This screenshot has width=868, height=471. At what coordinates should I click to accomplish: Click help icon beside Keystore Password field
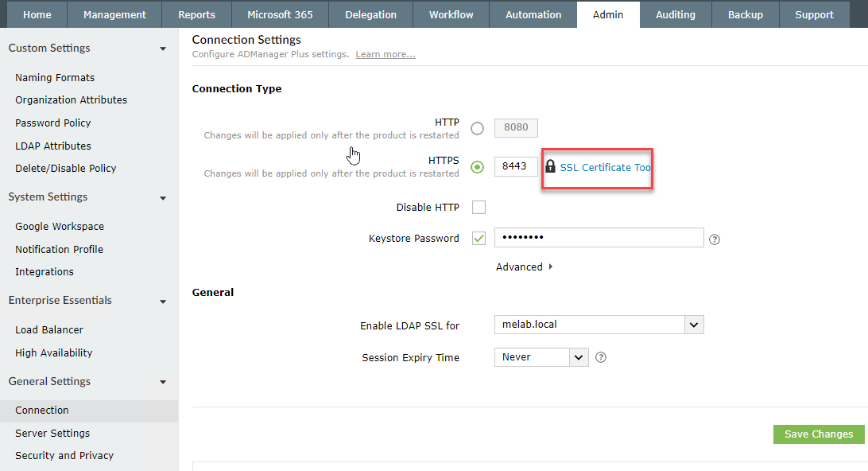(714, 239)
